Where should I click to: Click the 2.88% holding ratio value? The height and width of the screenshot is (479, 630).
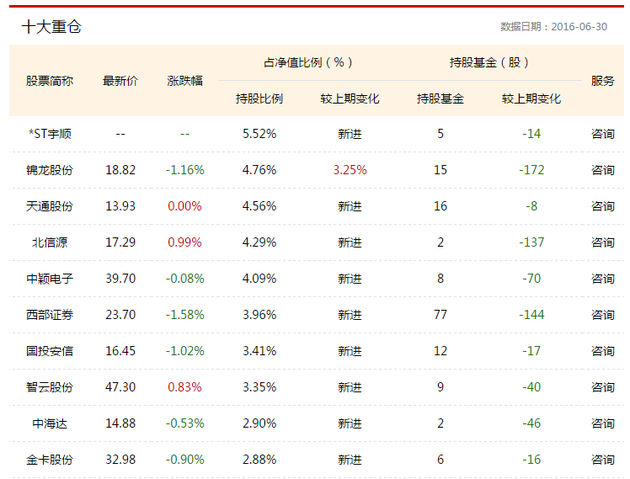point(260,459)
